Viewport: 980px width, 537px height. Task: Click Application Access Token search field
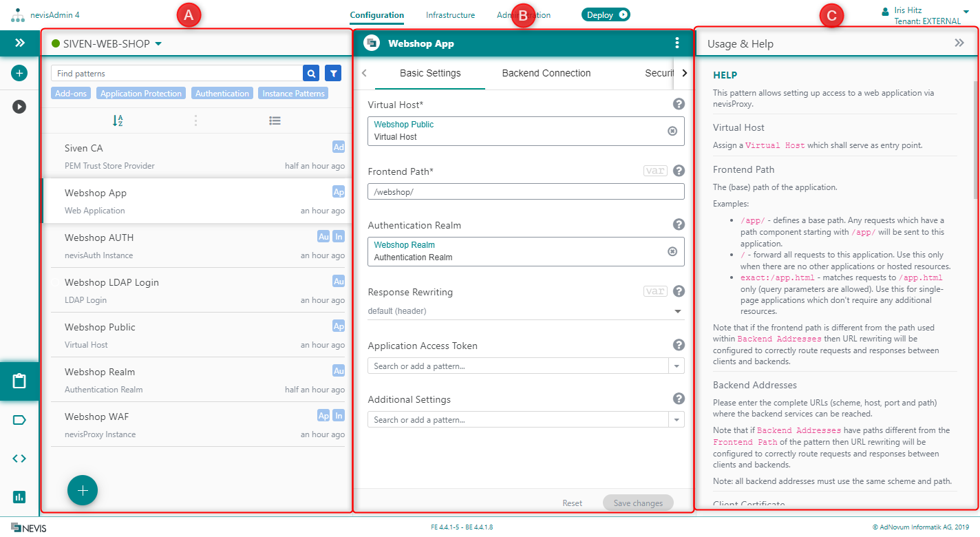pos(518,366)
